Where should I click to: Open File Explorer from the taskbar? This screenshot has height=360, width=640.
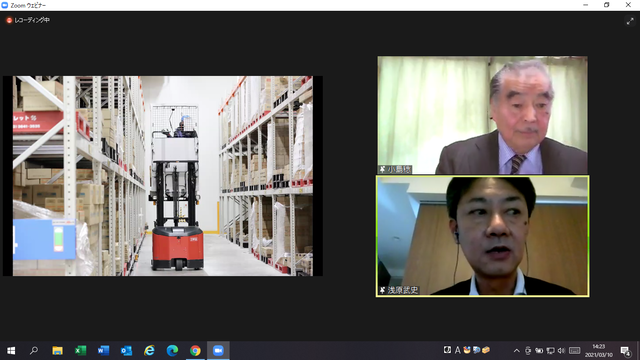57,351
